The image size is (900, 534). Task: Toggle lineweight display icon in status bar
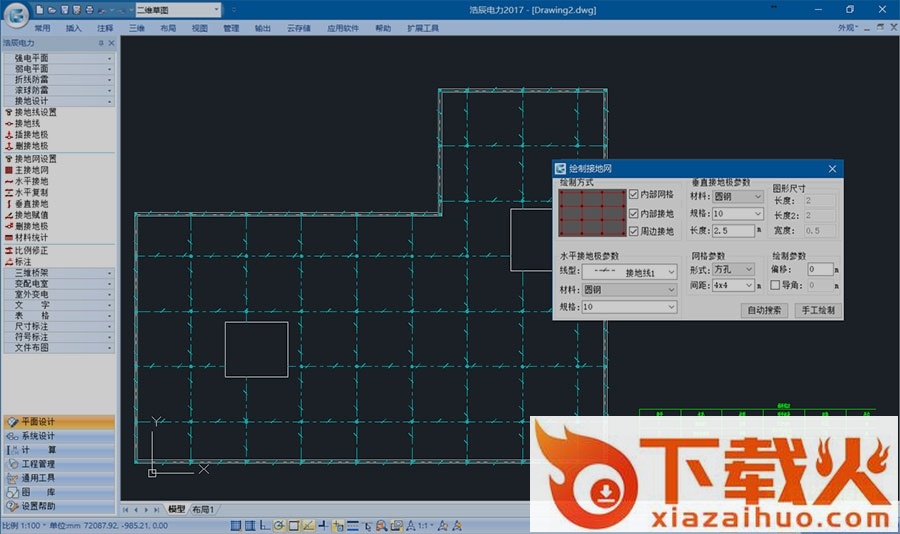352,525
